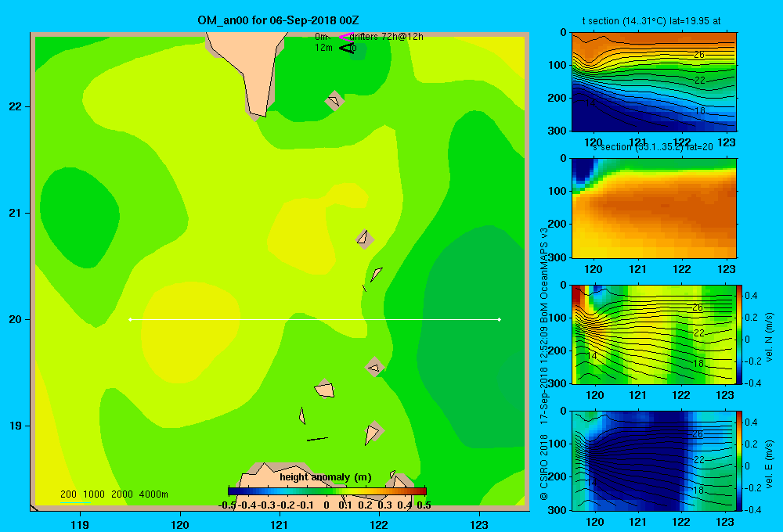Click the '0.4' tick on the vel. N colorbar
The width and height of the screenshot is (783, 532).
point(751,296)
